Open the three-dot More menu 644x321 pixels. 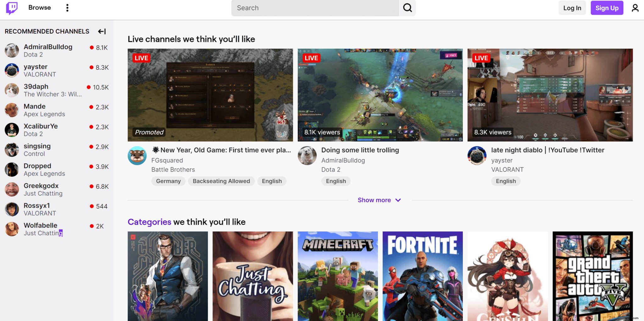pos(67,8)
